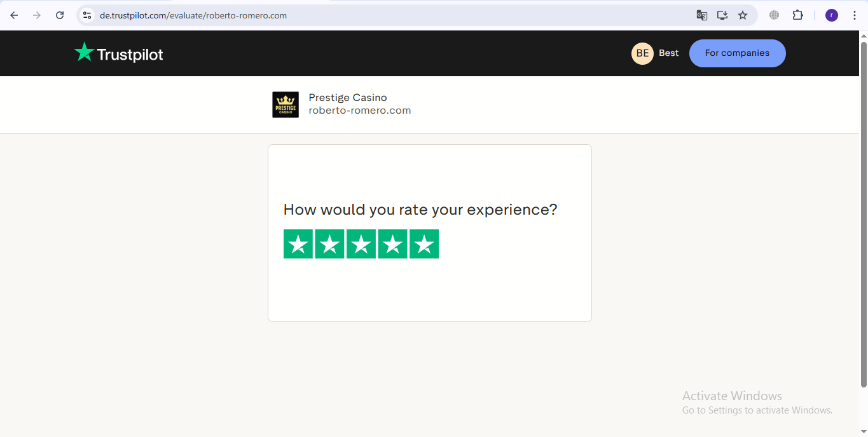Click the For companies button
Screen dimensions: 868x437
coord(738,53)
